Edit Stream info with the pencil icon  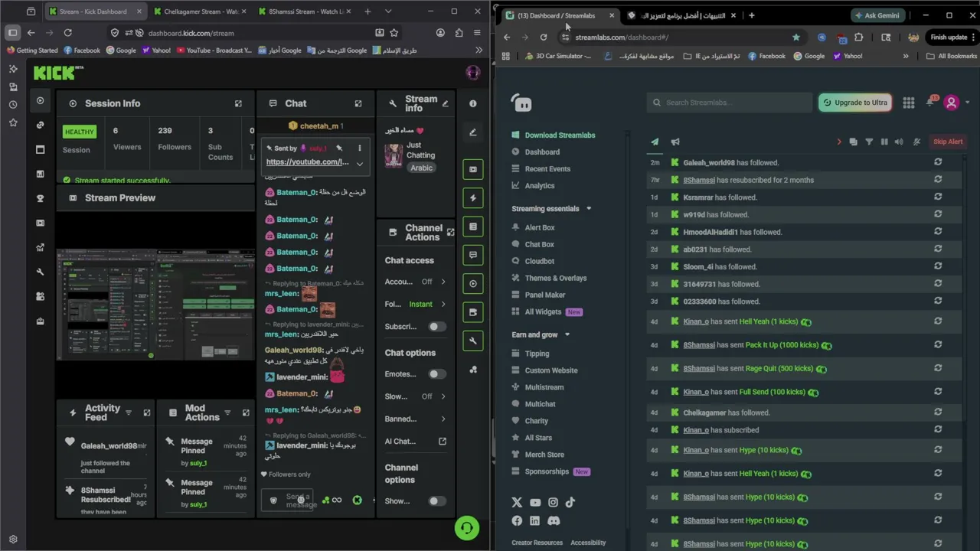(446, 103)
